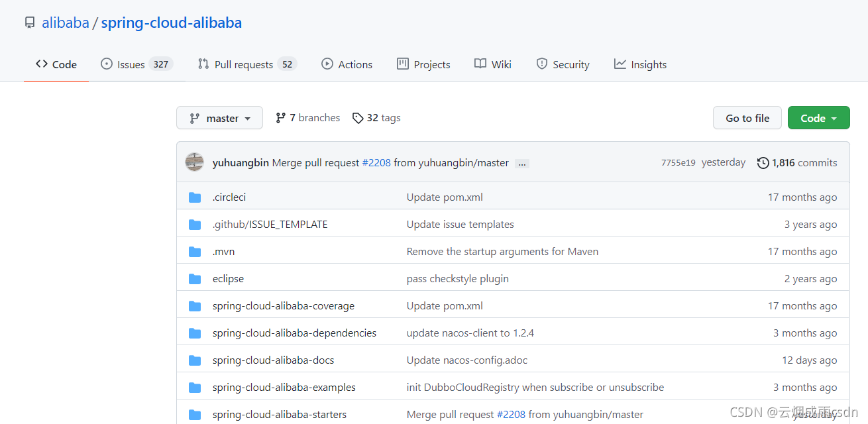The height and width of the screenshot is (424, 868).
Task: Open the spring-cloud-alibaba-examples folder name
Action: (284, 388)
